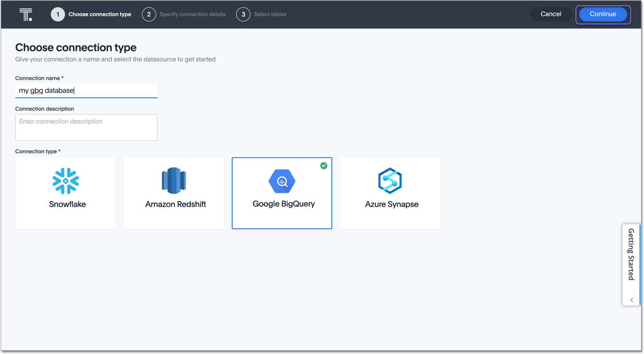Select the Snowflake snowflake icon
644x354 pixels.
[x=66, y=181]
